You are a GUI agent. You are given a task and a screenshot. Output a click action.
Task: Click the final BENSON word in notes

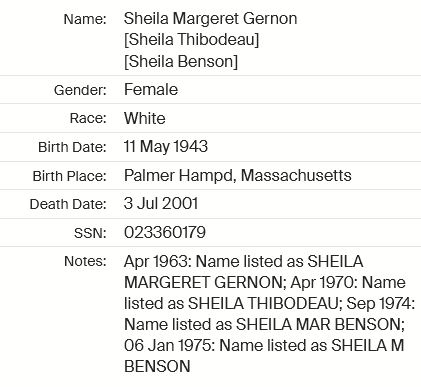157,367
